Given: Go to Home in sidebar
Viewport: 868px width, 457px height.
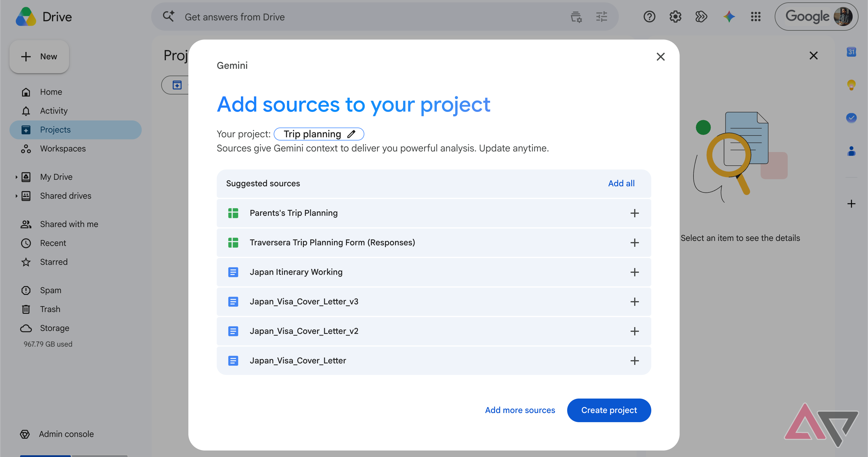Looking at the screenshot, I should 76,92.
